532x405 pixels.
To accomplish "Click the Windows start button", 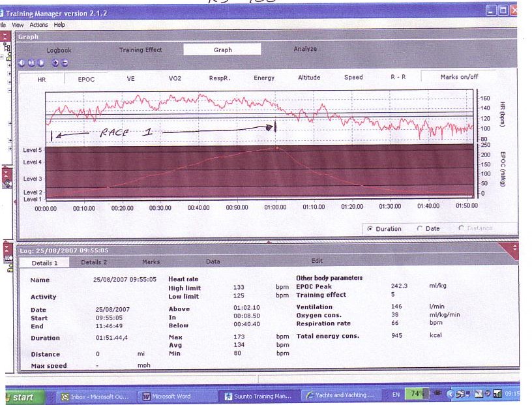I will point(24,397).
